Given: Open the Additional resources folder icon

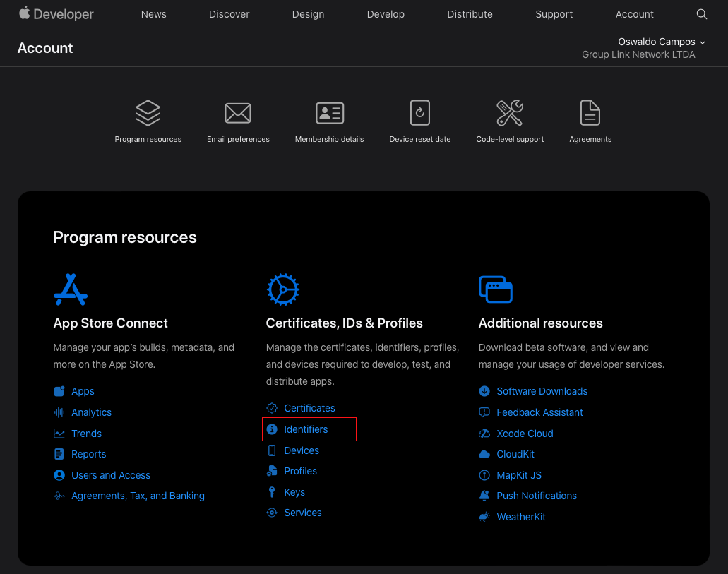Looking at the screenshot, I should (x=496, y=288).
